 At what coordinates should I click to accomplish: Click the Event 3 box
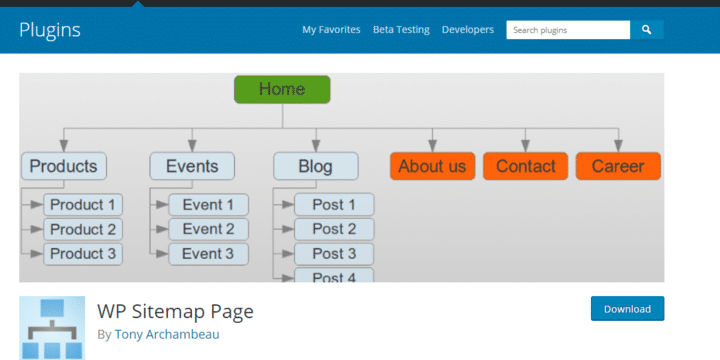[x=208, y=254]
